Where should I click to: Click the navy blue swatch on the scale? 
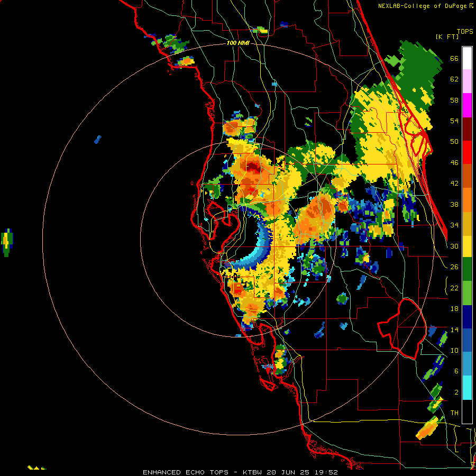pyautogui.click(x=467, y=317)
